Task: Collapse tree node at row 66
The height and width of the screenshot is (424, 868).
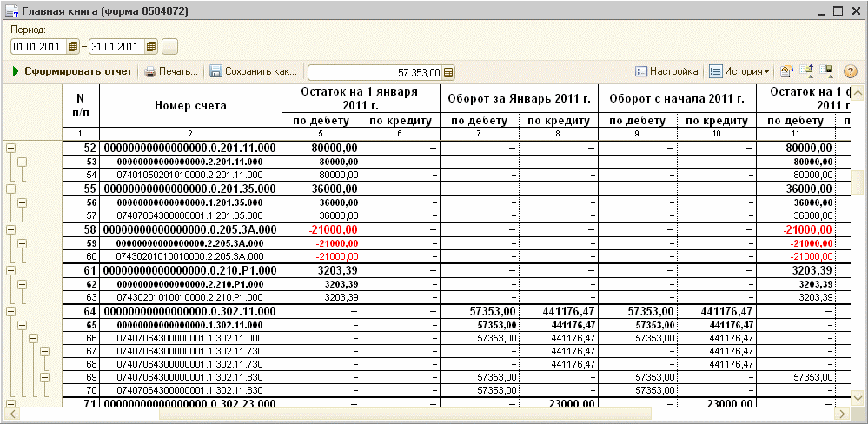Action: click(34, 338)
